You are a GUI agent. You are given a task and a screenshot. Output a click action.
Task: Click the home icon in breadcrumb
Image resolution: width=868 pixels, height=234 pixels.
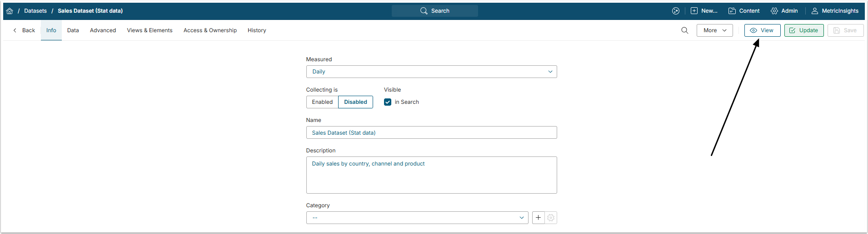click(10, 11)
